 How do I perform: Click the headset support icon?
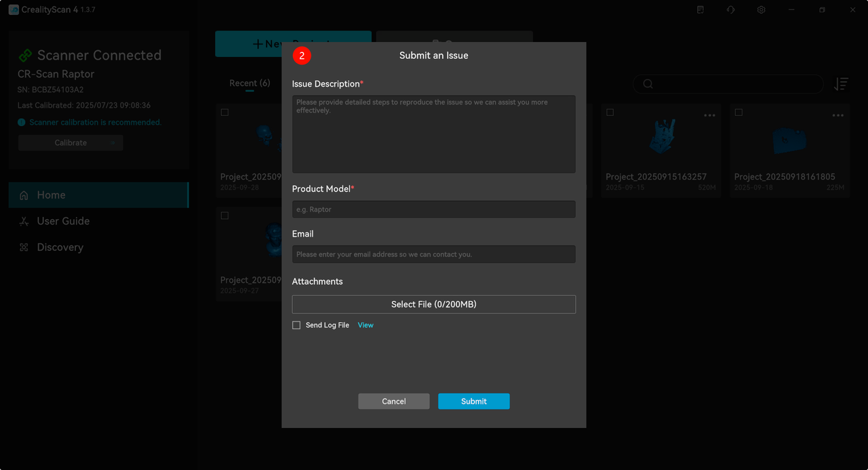(x=730, y=10)
